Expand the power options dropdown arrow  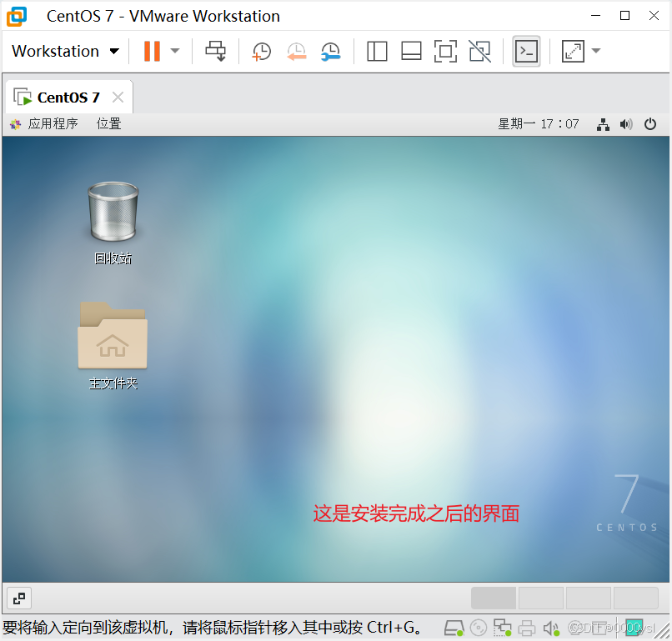(175, 51)
